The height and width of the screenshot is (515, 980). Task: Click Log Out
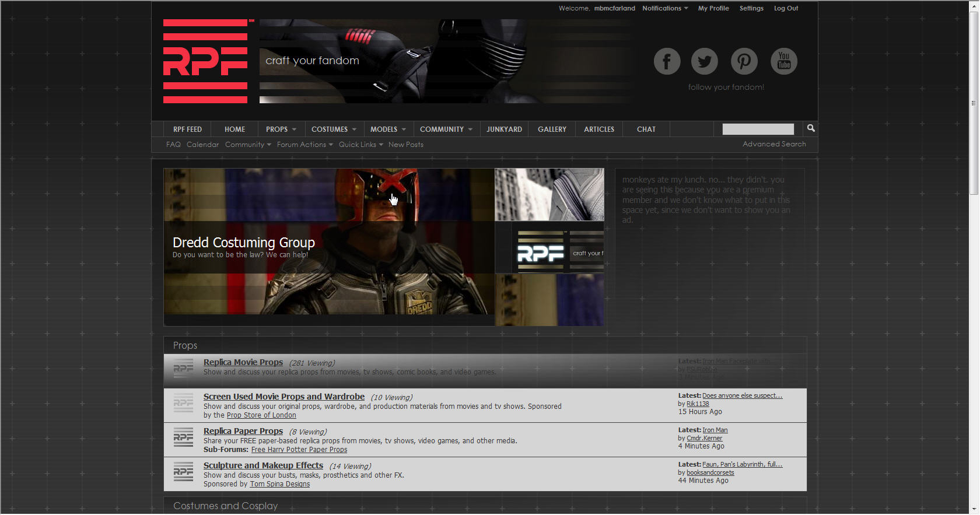[786, 8]
